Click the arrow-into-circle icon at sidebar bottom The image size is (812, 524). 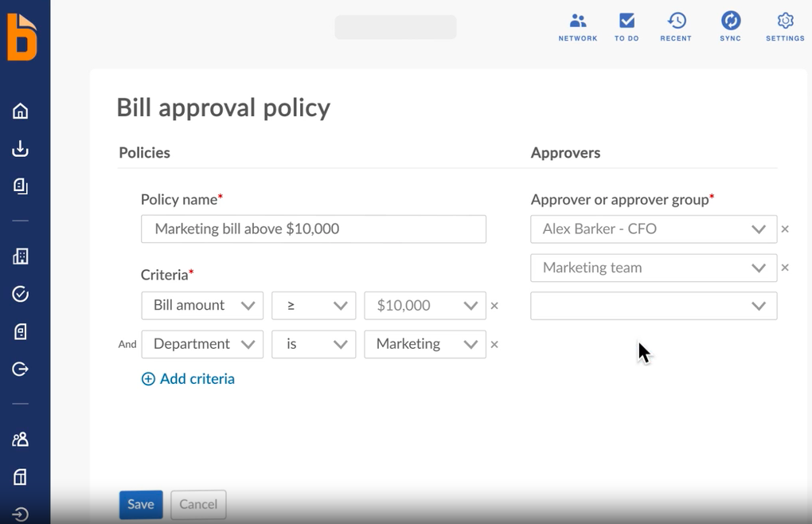click(20, 514)
